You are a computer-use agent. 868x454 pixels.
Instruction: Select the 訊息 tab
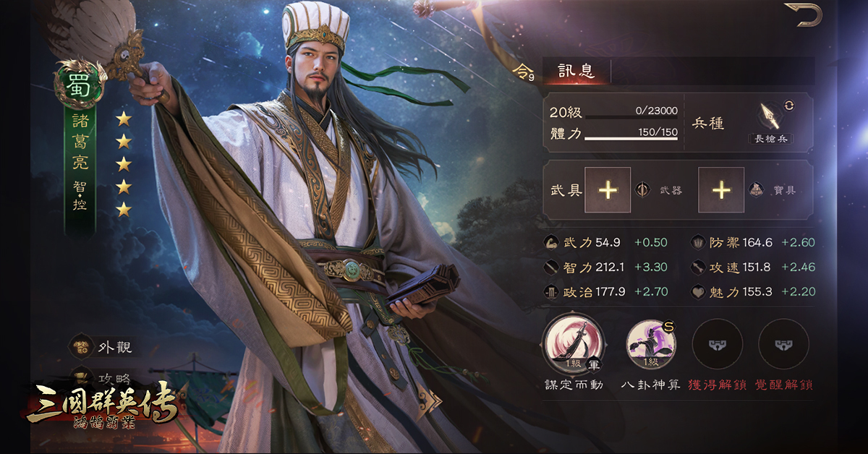coord(576,71)
